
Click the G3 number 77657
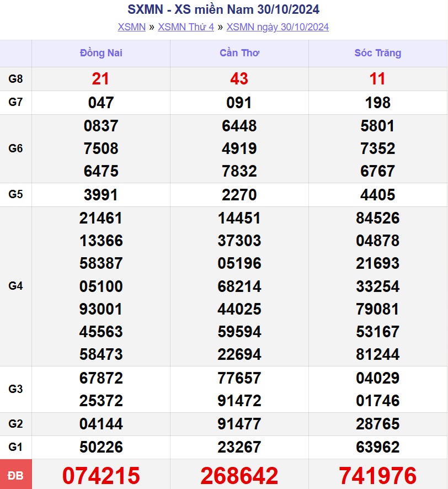tap(239, 378)
